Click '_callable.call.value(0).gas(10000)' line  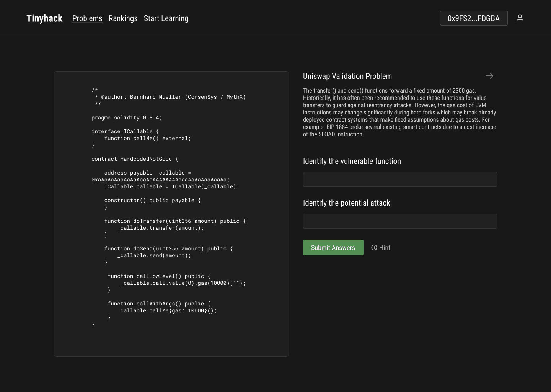(x=183, y=283)
